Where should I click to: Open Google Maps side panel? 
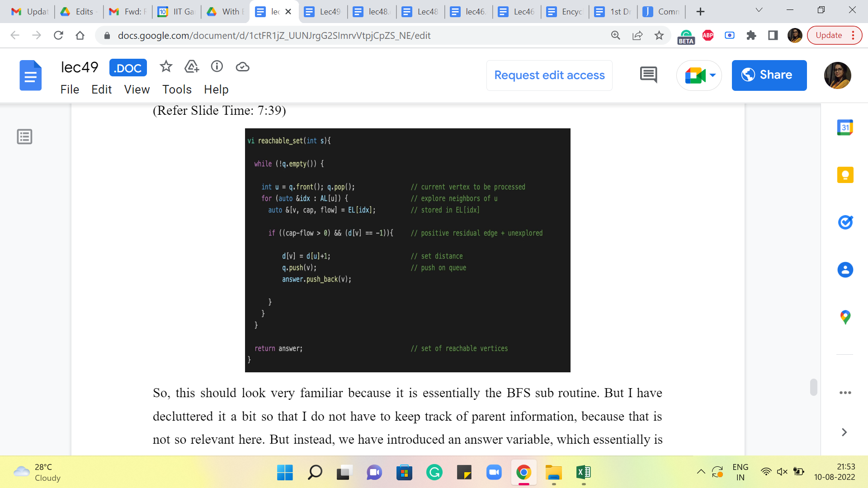(845, 317)
